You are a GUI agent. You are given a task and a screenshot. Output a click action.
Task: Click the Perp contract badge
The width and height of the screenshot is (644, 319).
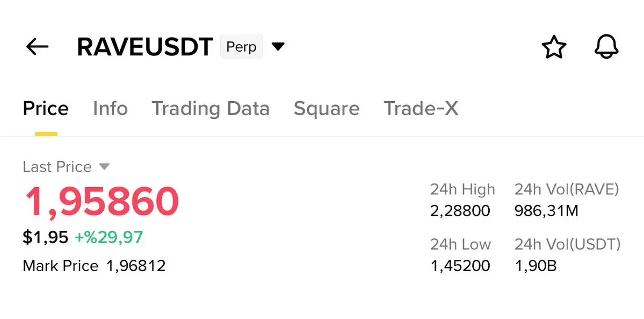[x=241, y=47]
